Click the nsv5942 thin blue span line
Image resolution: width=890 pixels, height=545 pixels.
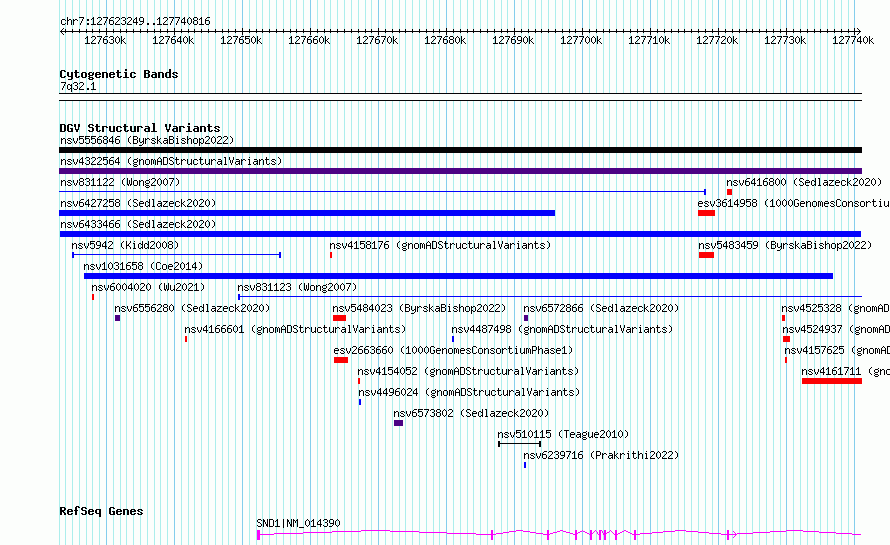(177, 255)
